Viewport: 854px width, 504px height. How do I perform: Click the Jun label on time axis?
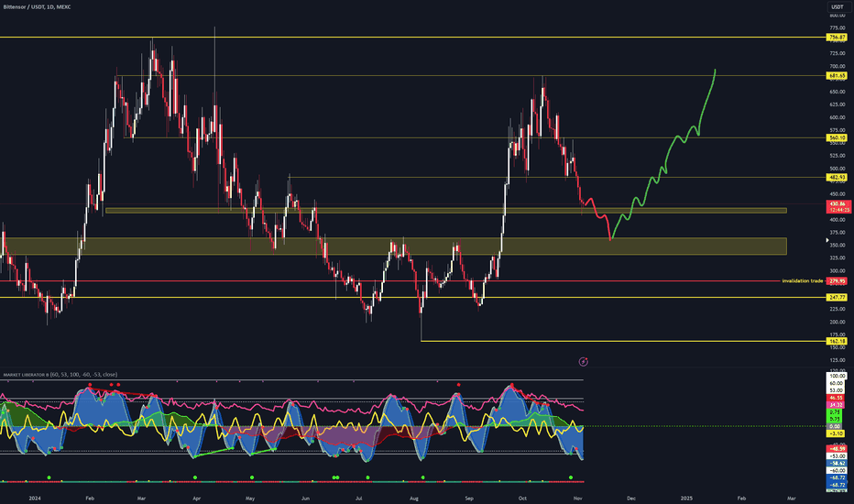[305, 498]
